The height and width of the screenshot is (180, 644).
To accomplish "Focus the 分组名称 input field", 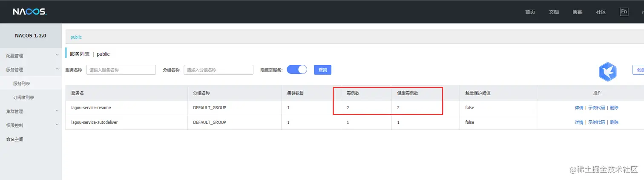I will [218, 70].
